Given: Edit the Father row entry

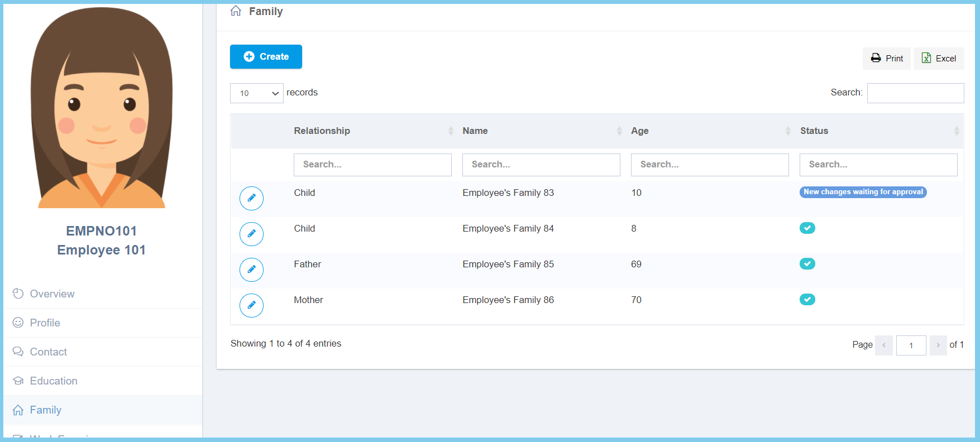Looking at the screenshot, I should (x=251, y=270).
